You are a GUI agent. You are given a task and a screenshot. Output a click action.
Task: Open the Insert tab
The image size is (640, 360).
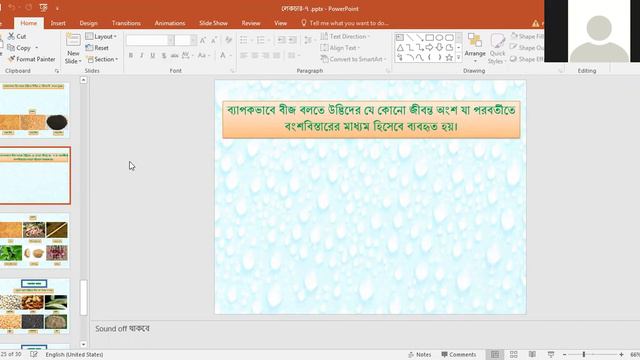(x=58, y=23)
